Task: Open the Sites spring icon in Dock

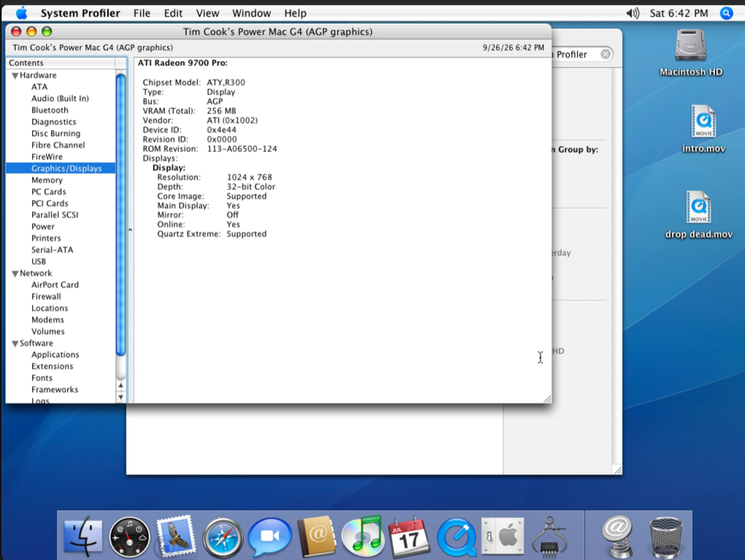Action: (617, 537)
